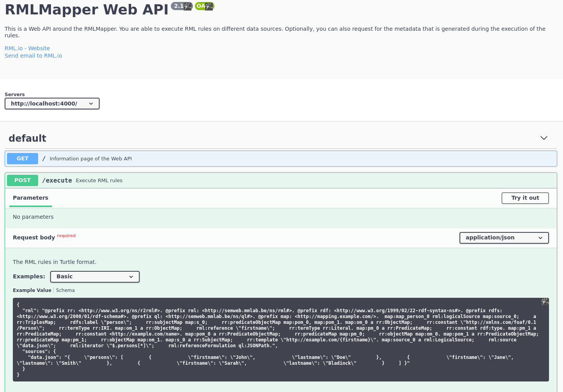
Task: Click the Servers label
Action: [15, 95]
